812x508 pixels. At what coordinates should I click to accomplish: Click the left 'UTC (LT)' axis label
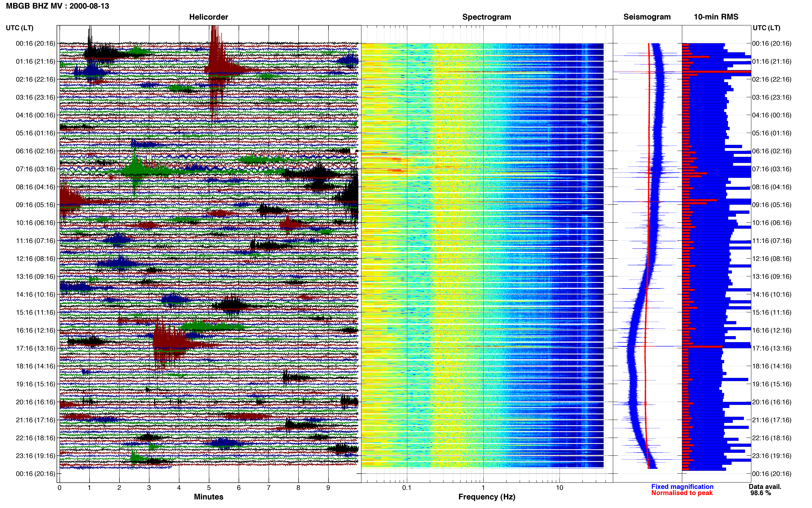coord(19,28)
